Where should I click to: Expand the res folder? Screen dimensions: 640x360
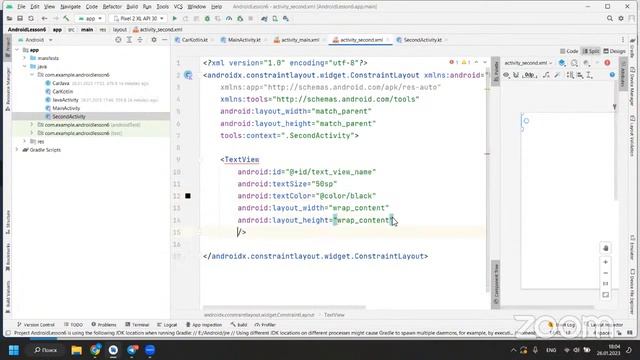tap(24, 141)
